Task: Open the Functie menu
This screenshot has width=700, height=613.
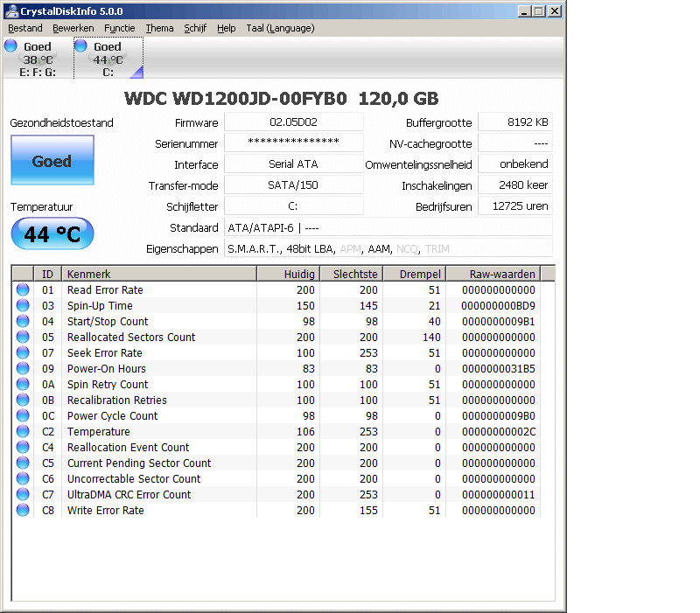Action: point(120,28)
